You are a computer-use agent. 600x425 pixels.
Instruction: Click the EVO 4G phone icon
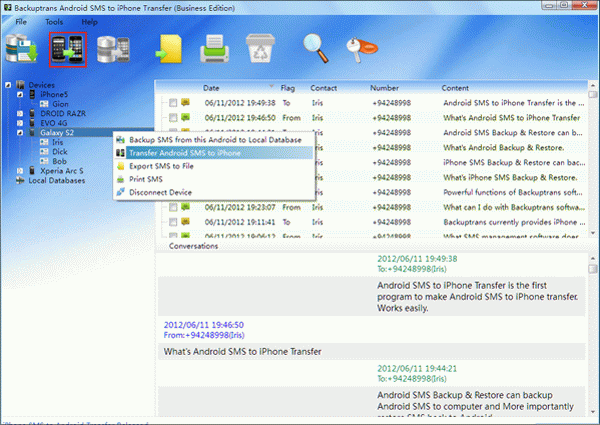(x=33, y=123)
